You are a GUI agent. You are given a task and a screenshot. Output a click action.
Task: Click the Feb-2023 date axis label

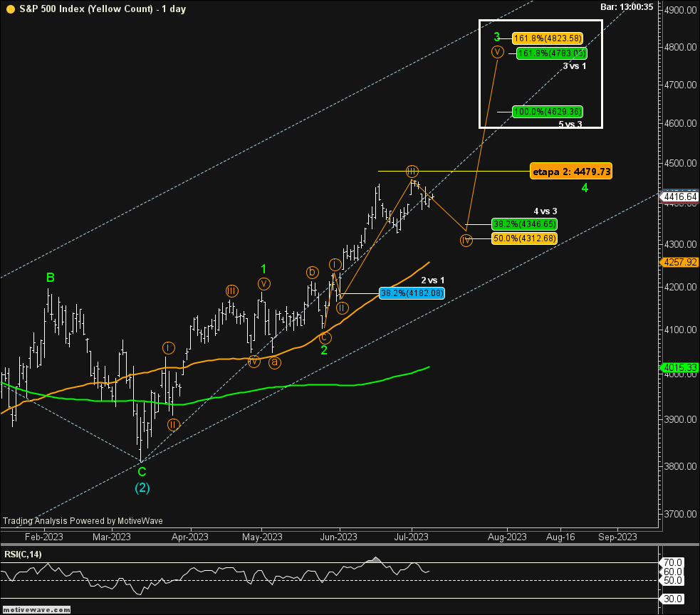click(43, 537)
